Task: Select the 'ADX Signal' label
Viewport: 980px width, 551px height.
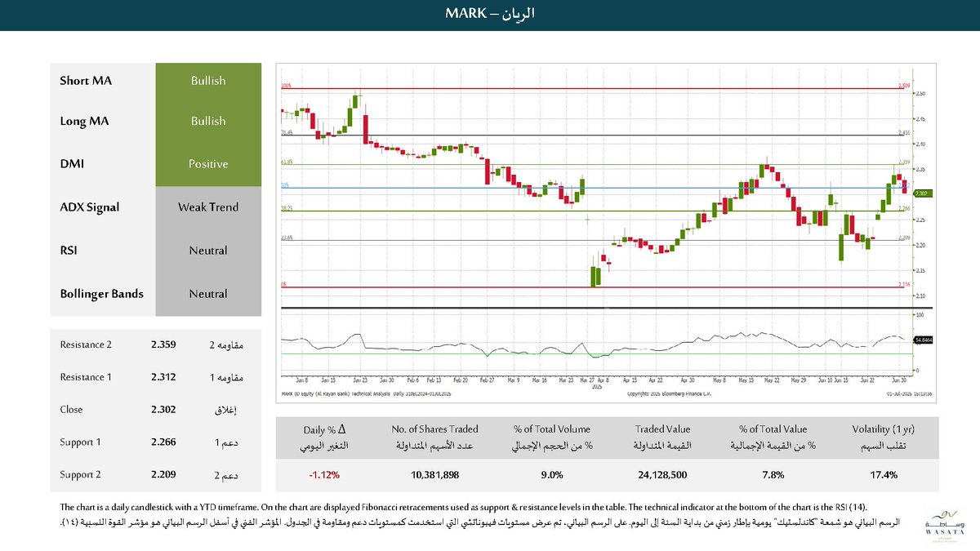Action: [x=90, y=207]
